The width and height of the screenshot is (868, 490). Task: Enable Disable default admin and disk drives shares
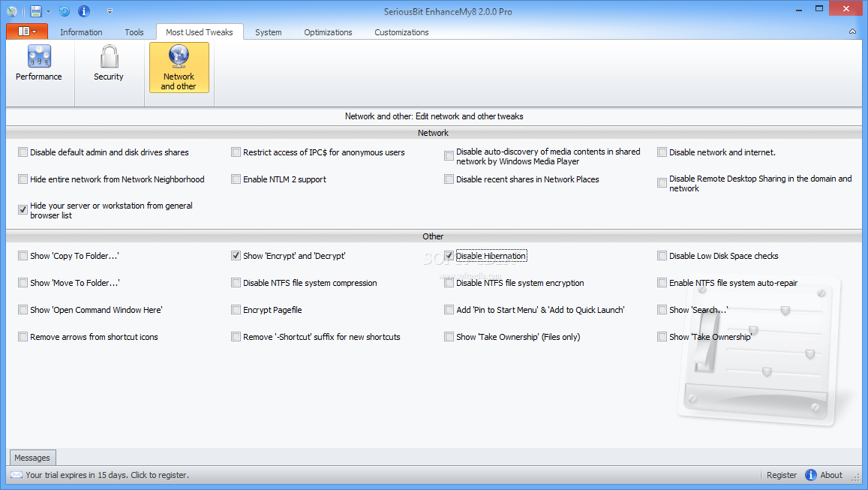click(x=23, y=152)
